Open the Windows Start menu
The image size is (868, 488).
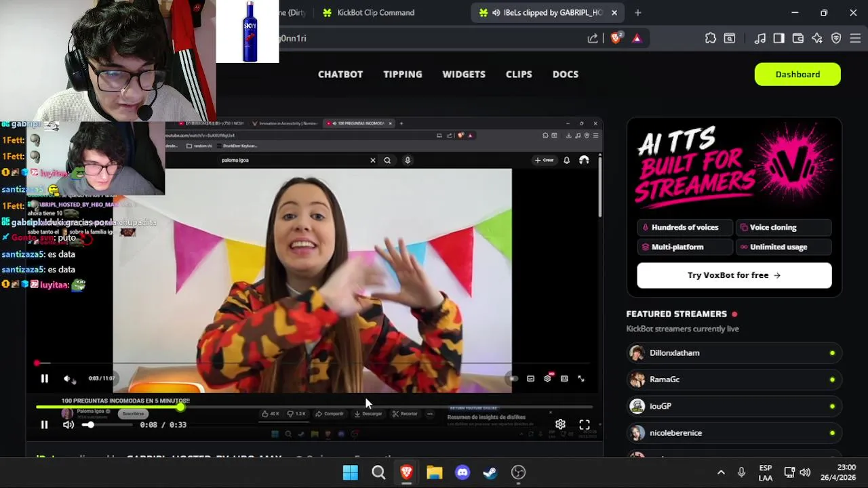[351, 472]
